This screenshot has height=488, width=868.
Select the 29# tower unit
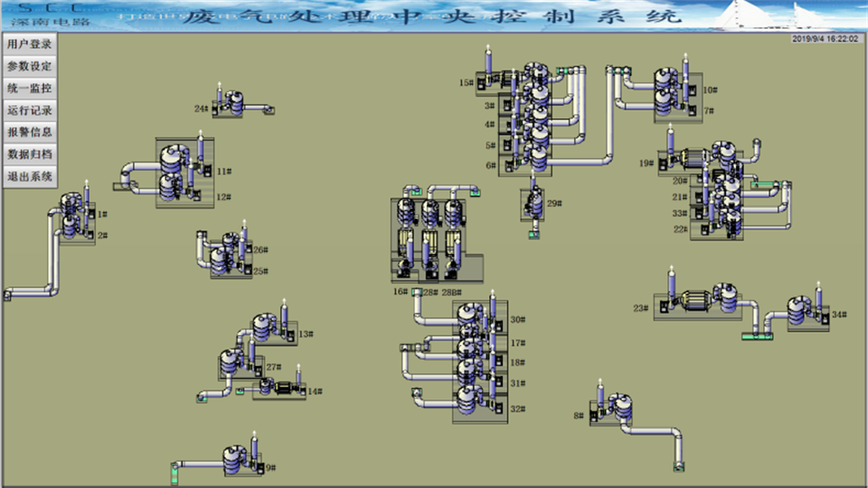(533, 203)
